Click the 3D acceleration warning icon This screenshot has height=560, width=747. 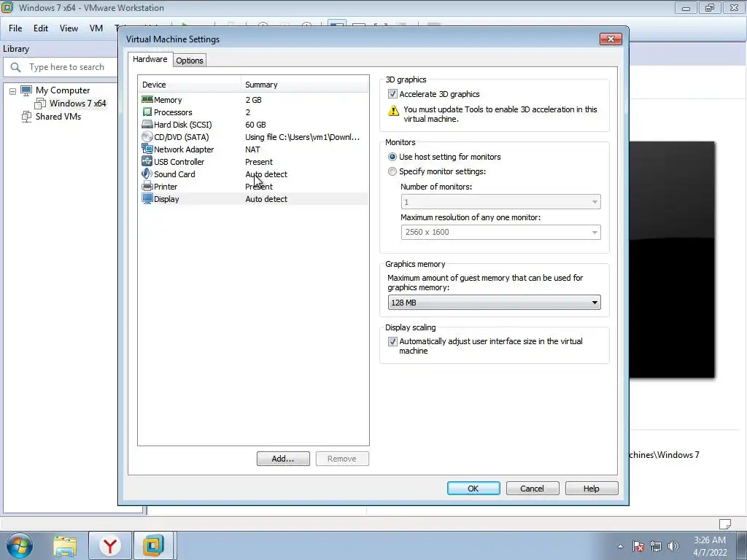[393, 111]
